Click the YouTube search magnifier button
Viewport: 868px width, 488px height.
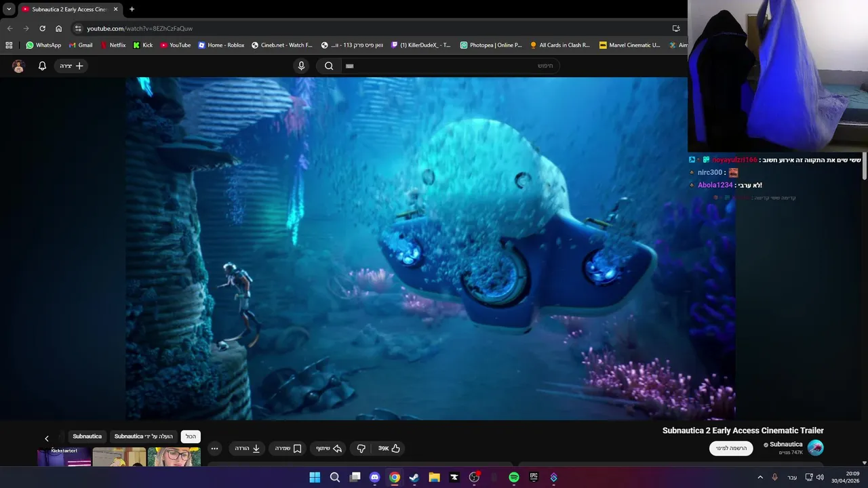coord(329,66)
